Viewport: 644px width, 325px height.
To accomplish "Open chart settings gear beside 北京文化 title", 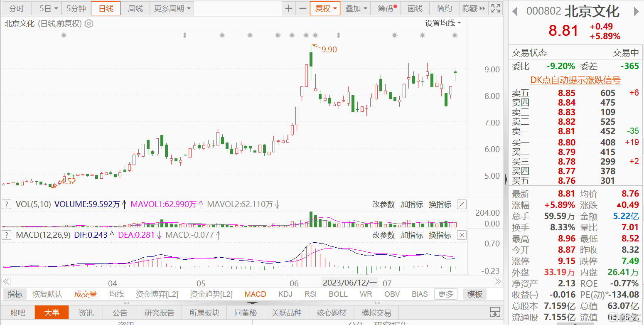I will (89, 24).
